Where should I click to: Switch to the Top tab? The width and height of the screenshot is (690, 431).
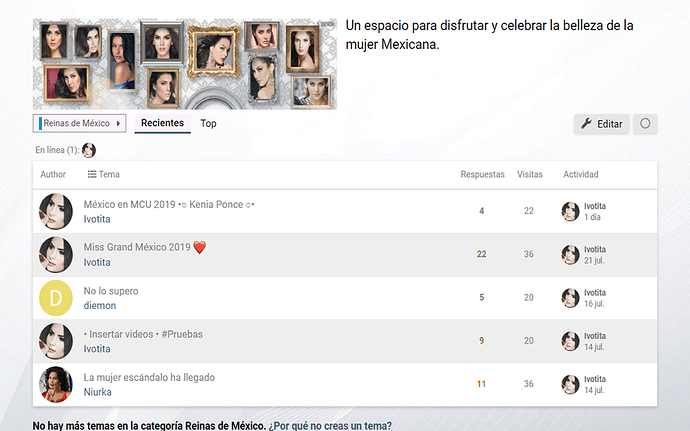click(208, 123)
